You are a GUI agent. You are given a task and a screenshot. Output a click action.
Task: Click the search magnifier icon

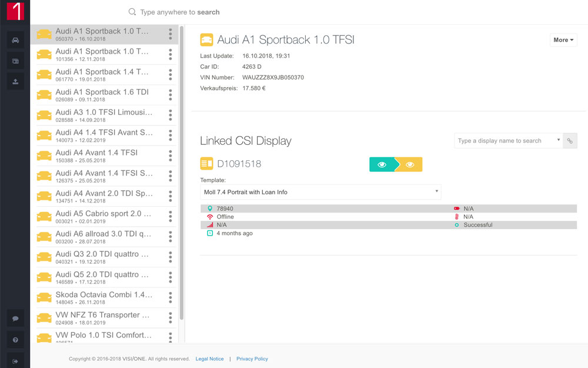132,12
